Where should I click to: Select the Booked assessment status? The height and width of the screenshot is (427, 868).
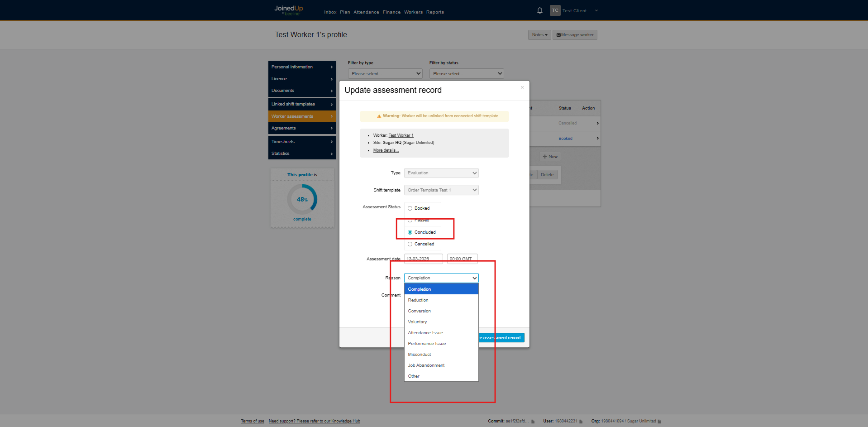click(410, 208)
